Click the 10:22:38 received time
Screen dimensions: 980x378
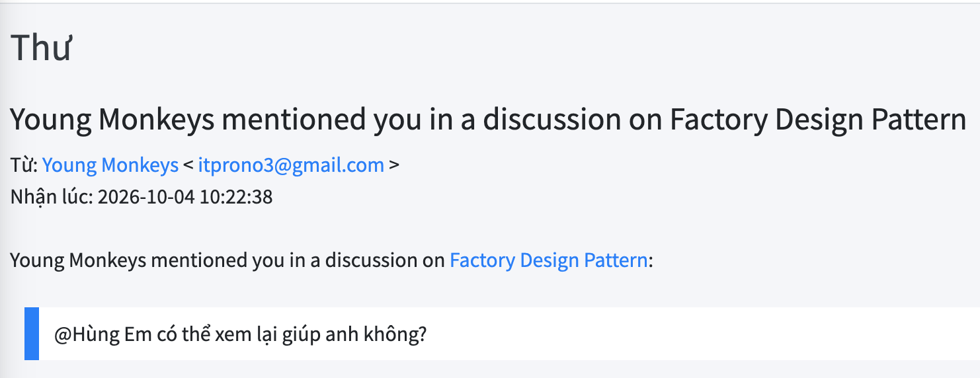(x=235, y=197)
